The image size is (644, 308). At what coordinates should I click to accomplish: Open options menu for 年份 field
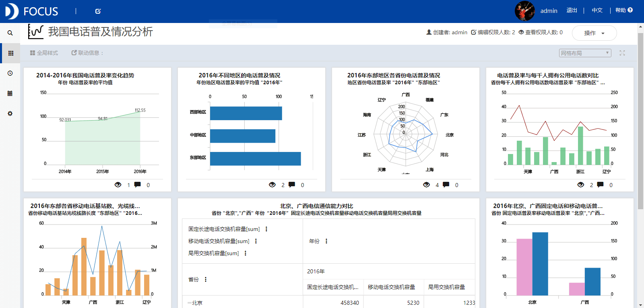pos(326,241)
